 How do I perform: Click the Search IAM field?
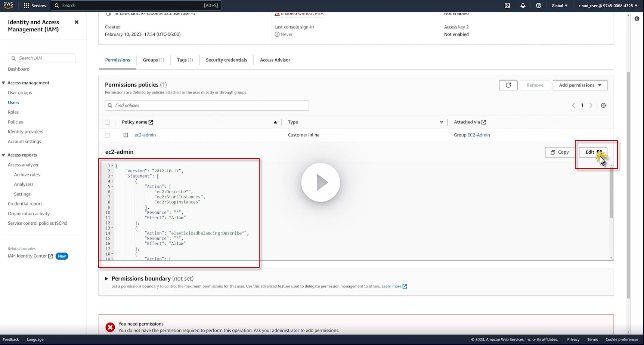[x=42, y=58]
